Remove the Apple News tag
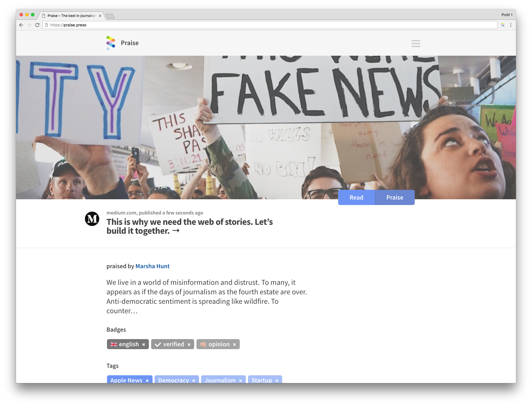 147,380
